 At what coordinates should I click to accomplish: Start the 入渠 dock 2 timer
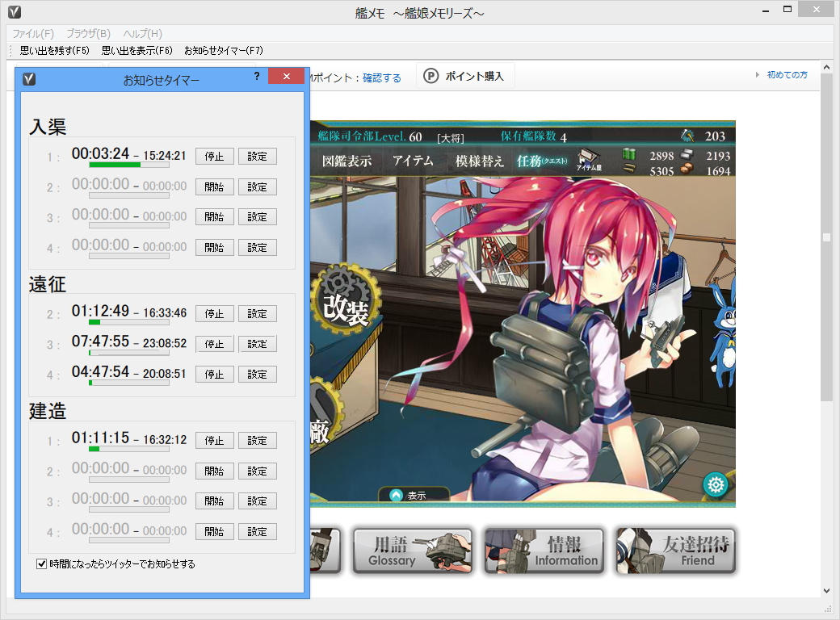[x=214, y=186]
